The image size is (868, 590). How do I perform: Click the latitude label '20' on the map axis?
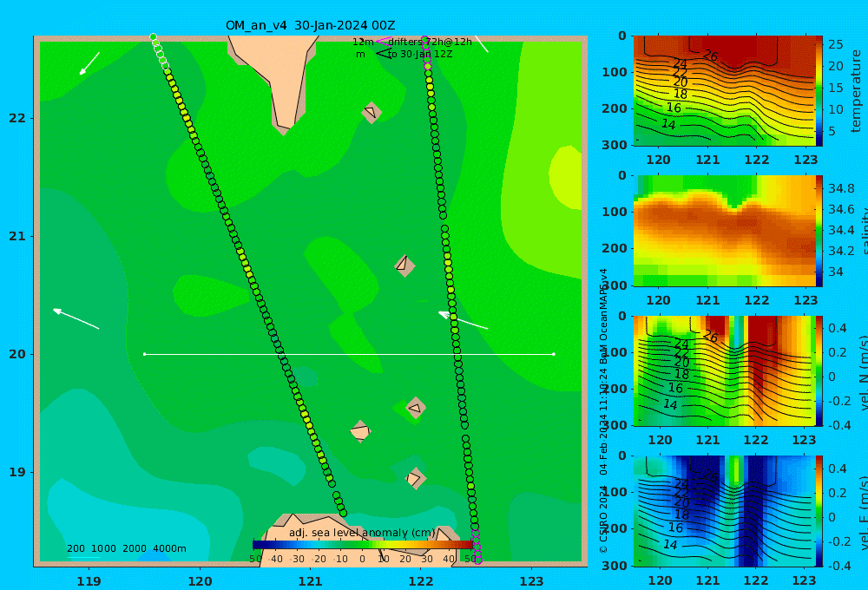point(17,354)
